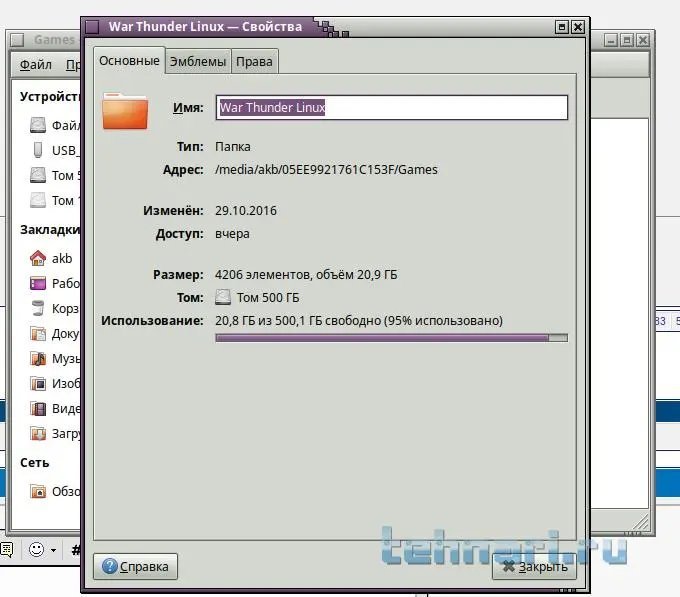Open the network browse icon in sidebar
This screenshot has width=680, height=597.
tap(38, 491)
